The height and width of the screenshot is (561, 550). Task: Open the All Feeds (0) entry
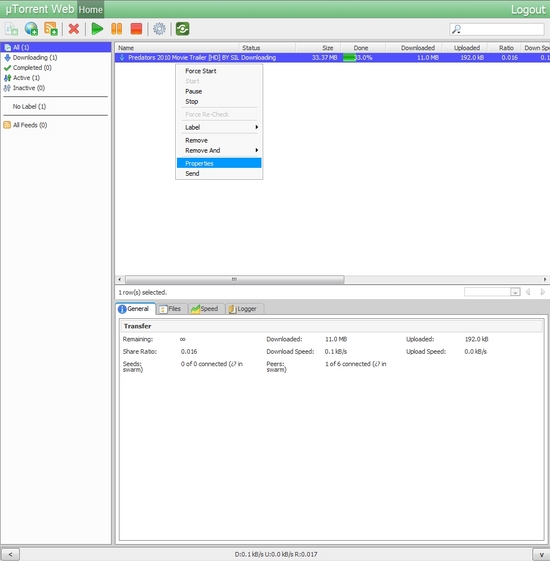pos(30,125)
